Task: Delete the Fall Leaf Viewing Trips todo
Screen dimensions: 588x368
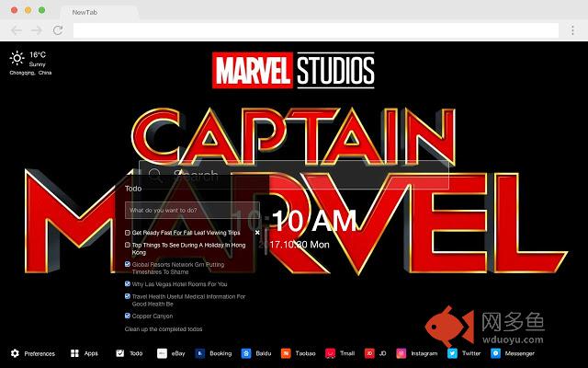Action: (257, 233)
